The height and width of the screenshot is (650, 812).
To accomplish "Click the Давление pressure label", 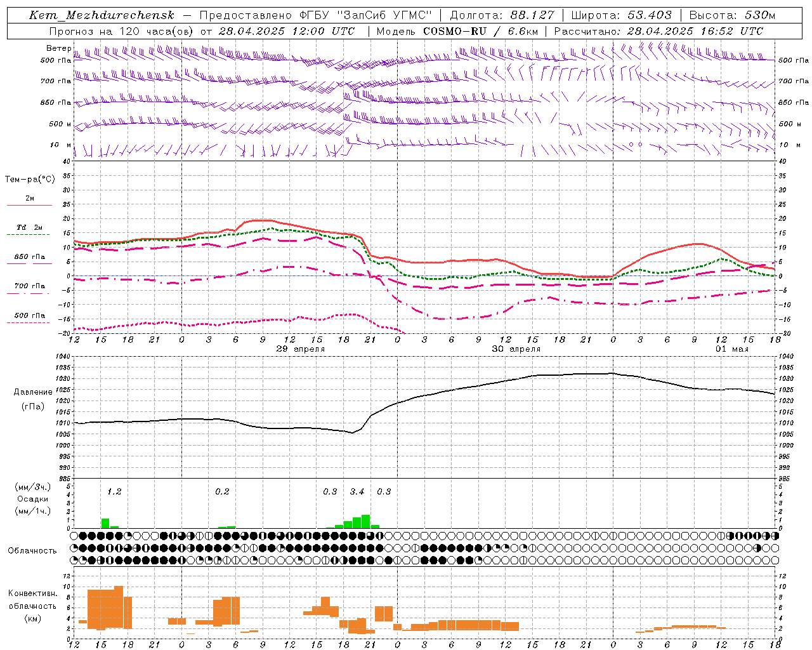I will (x=33, y=392).
